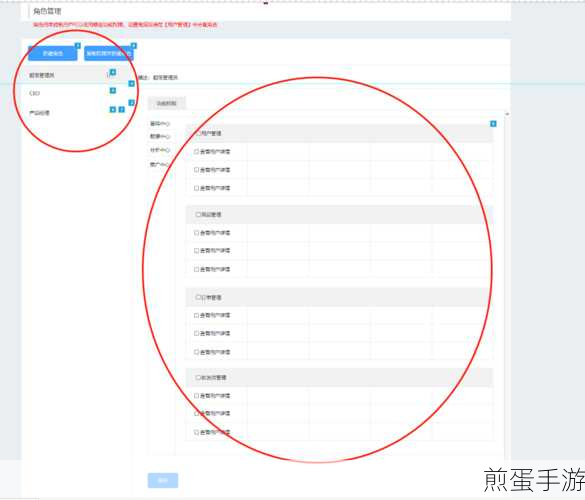Tick first checkbox under the fourth group
The image size is (585, 500).
click(197, 396)
